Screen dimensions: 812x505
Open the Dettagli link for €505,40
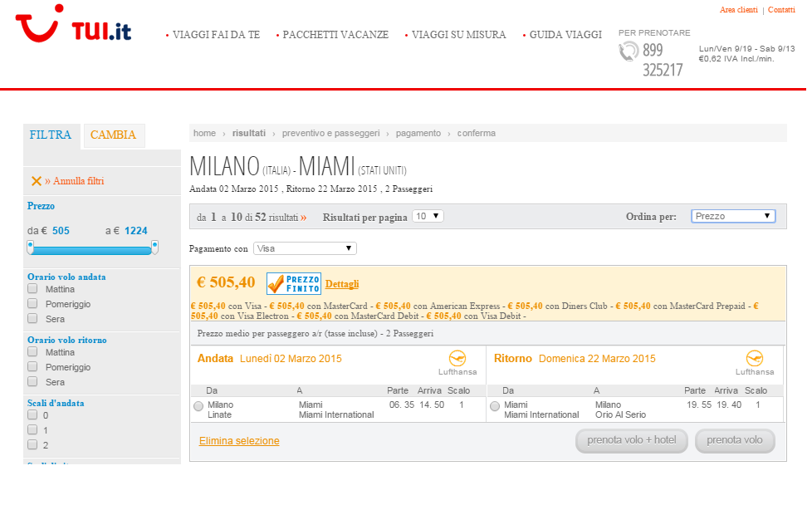tap(342, 284)
